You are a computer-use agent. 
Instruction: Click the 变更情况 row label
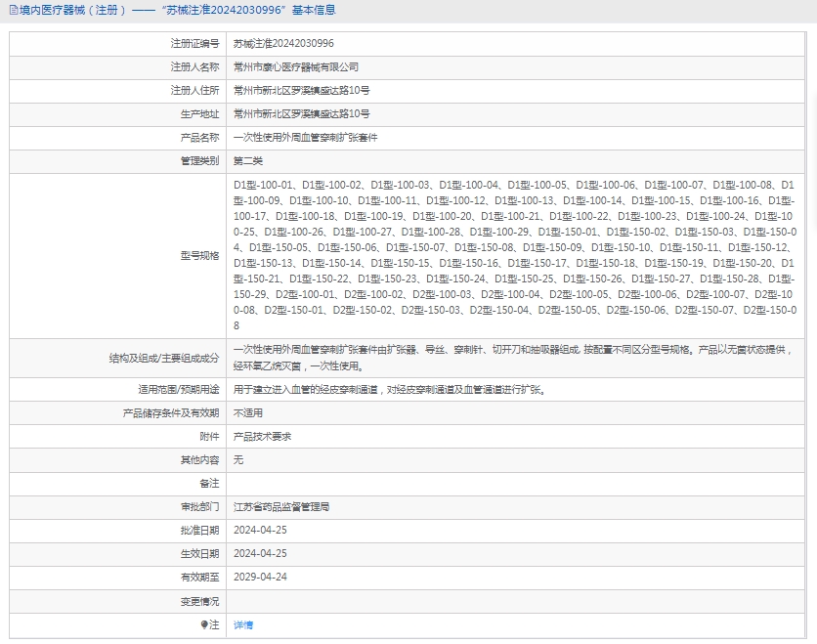coord(199,601)
